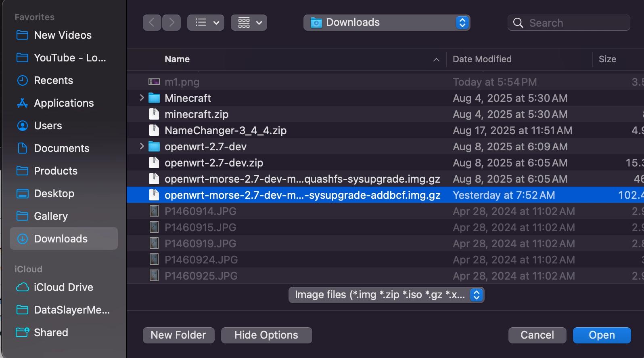
Task: Click the openwrt-2.7-dev.zip archive icon
Action: click(154, 163)
